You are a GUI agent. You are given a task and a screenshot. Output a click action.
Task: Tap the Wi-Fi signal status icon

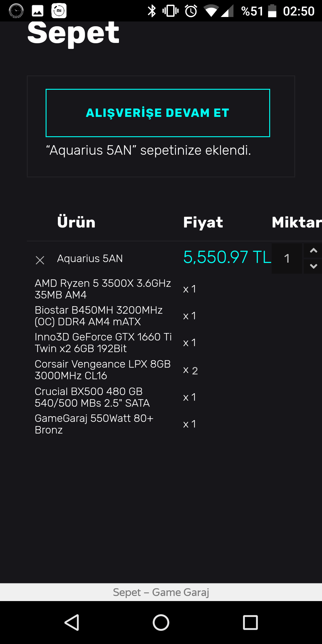[x=211, y=11]
